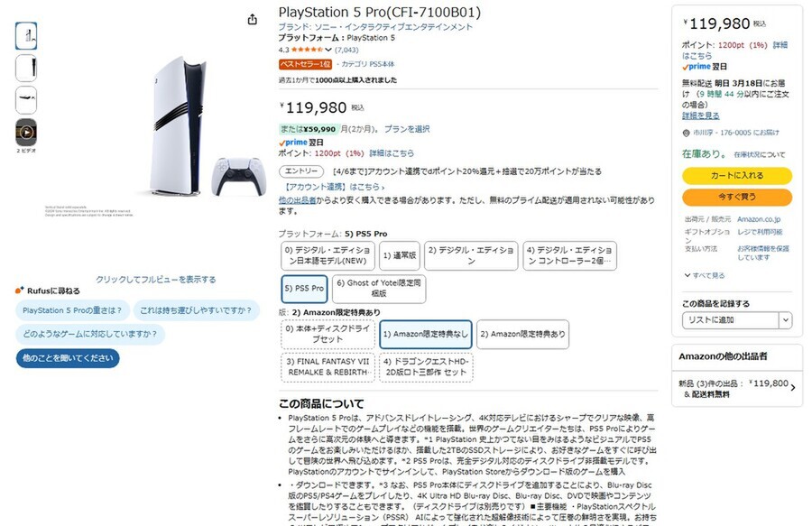The image size is (812, 526).
Task: Add item with カートに入れる button
Action: 737,176
